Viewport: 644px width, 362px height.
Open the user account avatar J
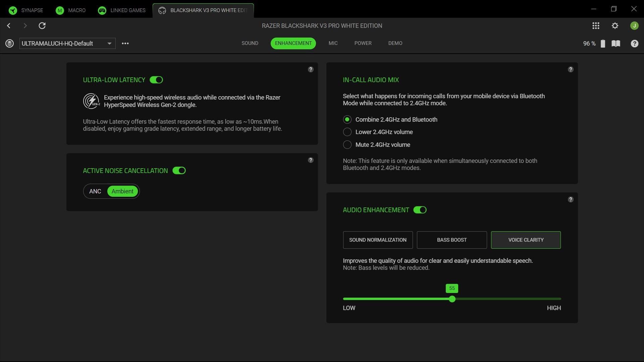pos(634,26)
